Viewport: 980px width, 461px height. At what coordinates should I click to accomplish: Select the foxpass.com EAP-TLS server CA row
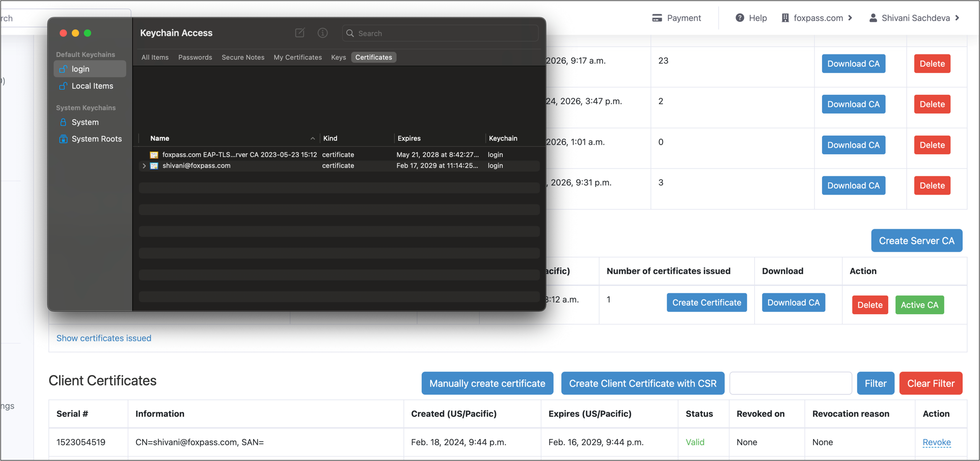click(x=339, y=154)
